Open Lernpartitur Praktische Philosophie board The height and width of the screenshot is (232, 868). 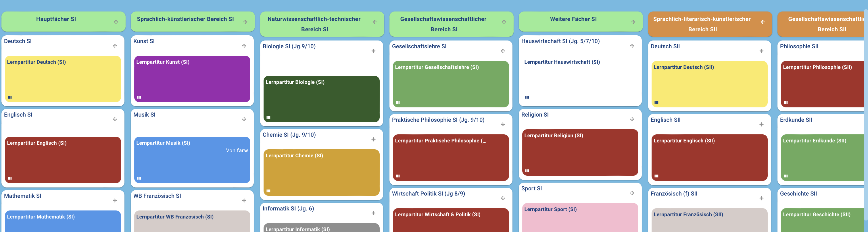click(450, 157)
